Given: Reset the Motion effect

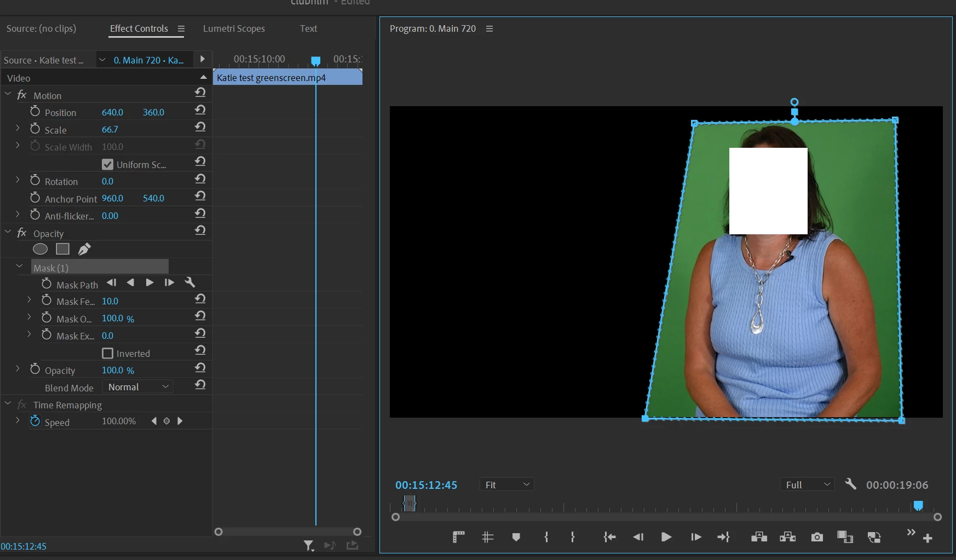Looking at the screenshot, I should click(x=200, y=93).
